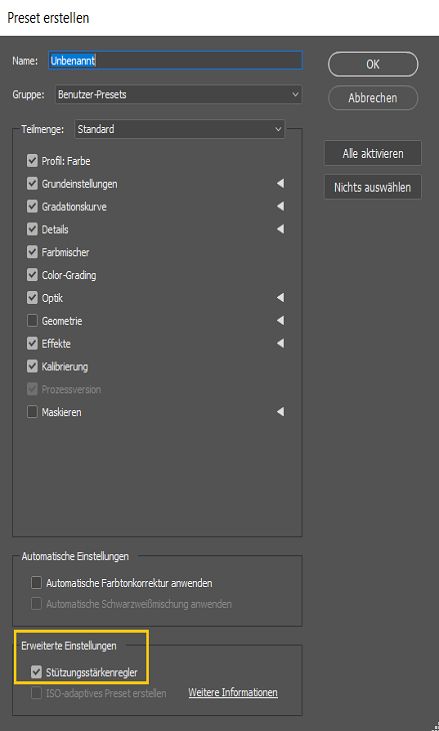Uncheck Grundeinstellungen checkbox
The image size is (439, 731).
32,184
